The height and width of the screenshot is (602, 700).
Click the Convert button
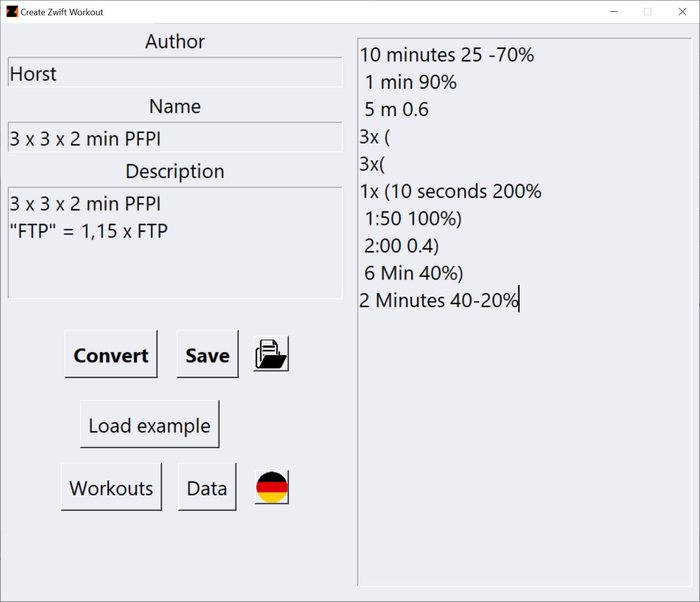[x=111, y=354]
